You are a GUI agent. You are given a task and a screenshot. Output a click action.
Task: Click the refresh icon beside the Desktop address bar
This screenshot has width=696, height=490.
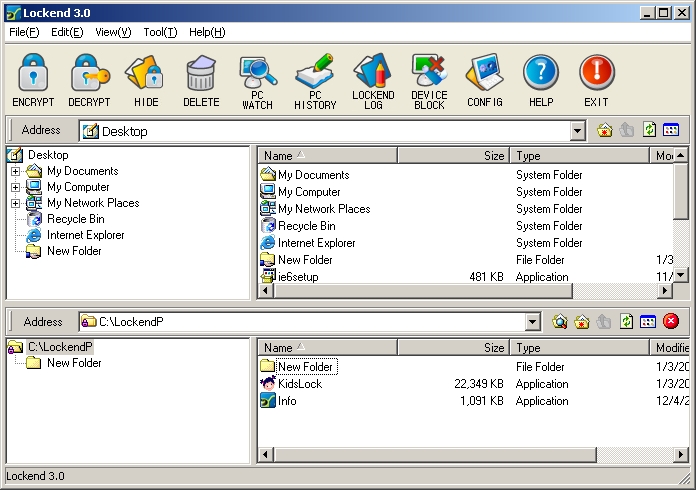[x=649, y=130]
